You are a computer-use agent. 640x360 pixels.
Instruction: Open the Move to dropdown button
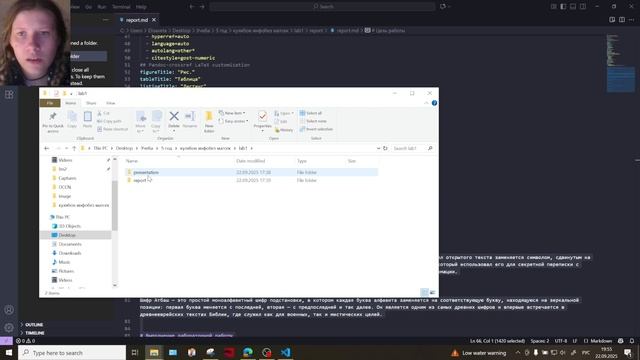tap(141, 122)
